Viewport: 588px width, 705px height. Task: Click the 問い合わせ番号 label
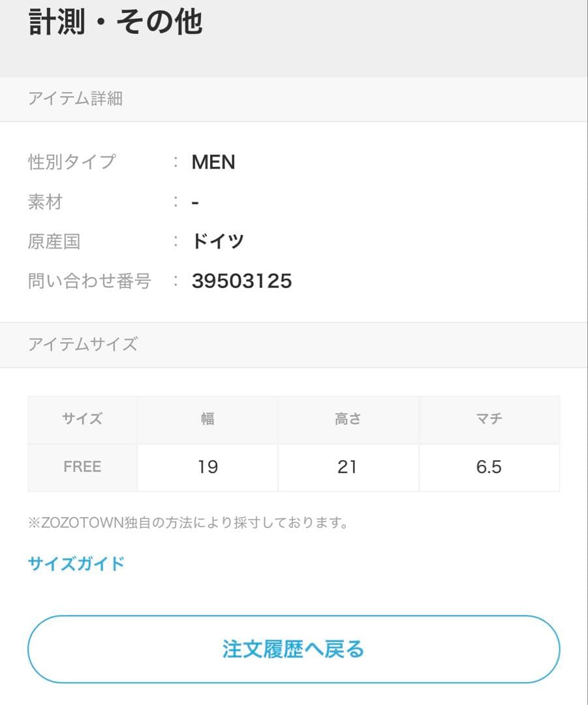(89, 281)
